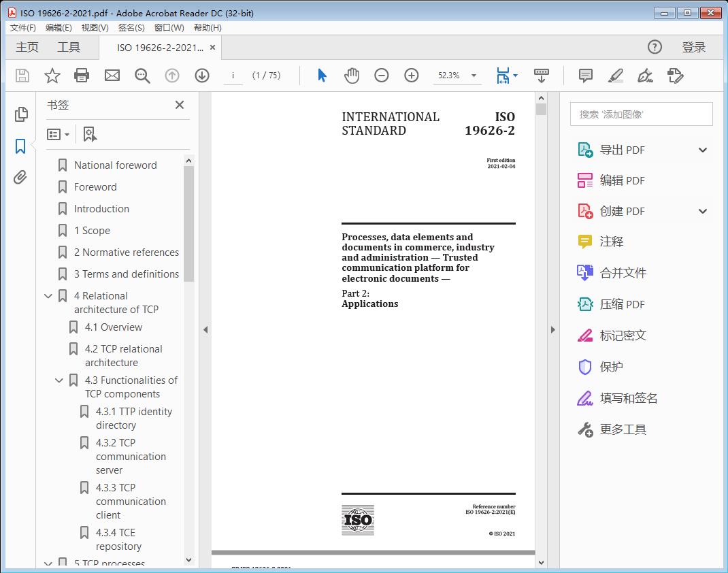Viewport: 728px width, 573px height.
Task: Print the document with the printer icon
Action: [82, 76]
